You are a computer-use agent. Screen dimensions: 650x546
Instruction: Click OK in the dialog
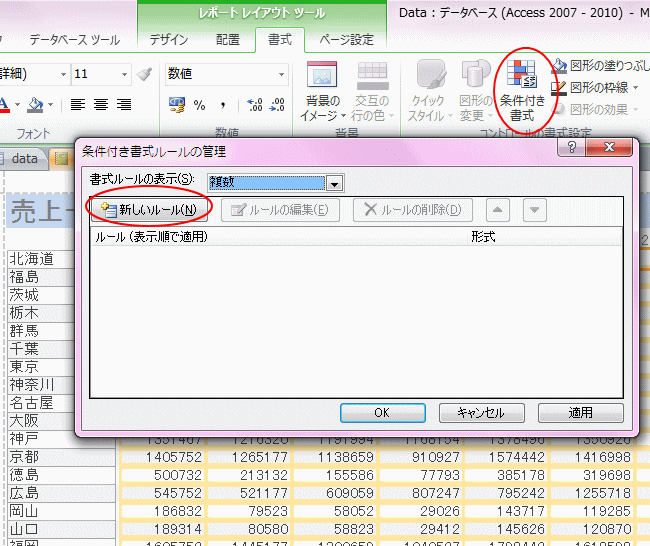point(383,413)
